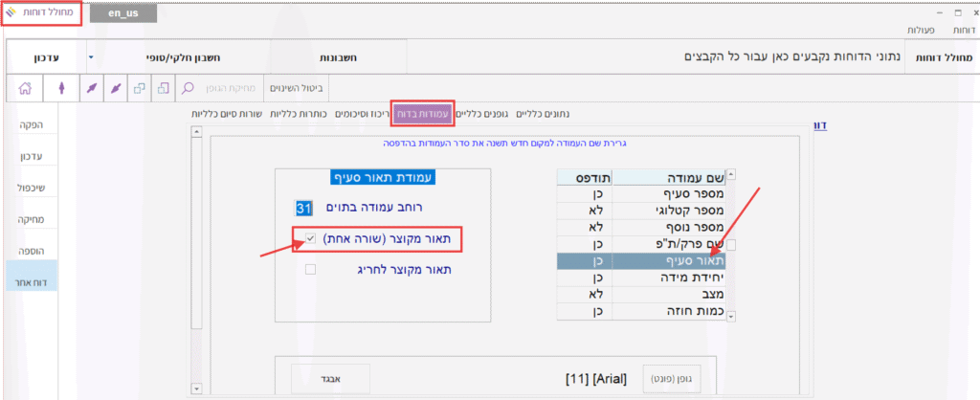The width and height of the screenshot is (980, 400).
Task: Click the page-with-square icon beside the search icon
Action: [x=164, y=88]
